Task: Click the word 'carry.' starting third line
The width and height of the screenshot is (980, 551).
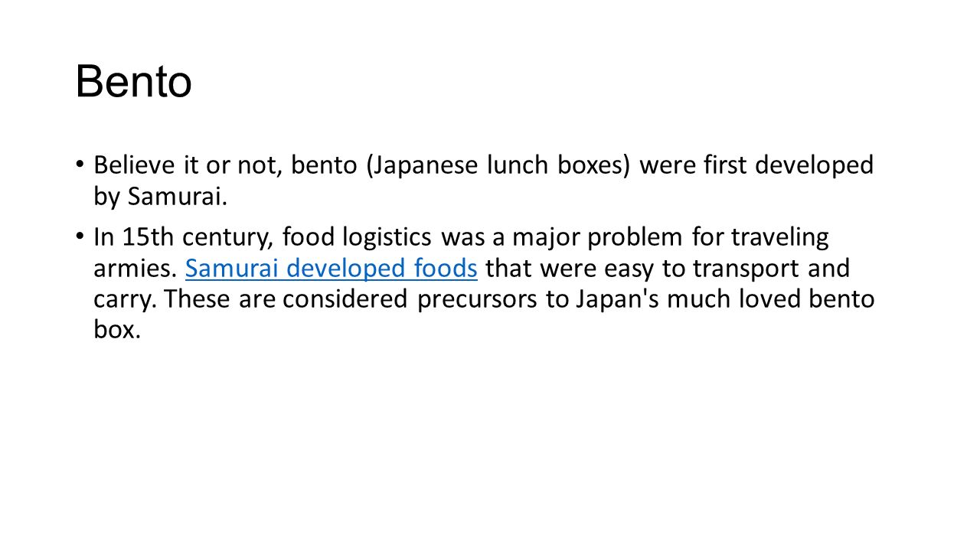Action: pos(125,299)
